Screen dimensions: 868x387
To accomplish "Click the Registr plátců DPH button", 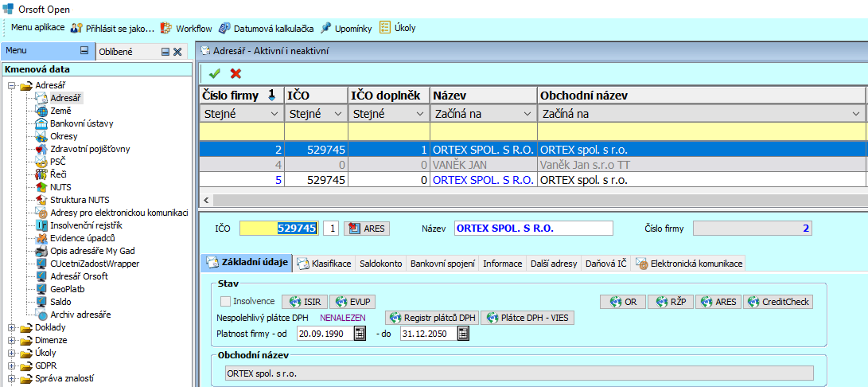I will point(431,318).
